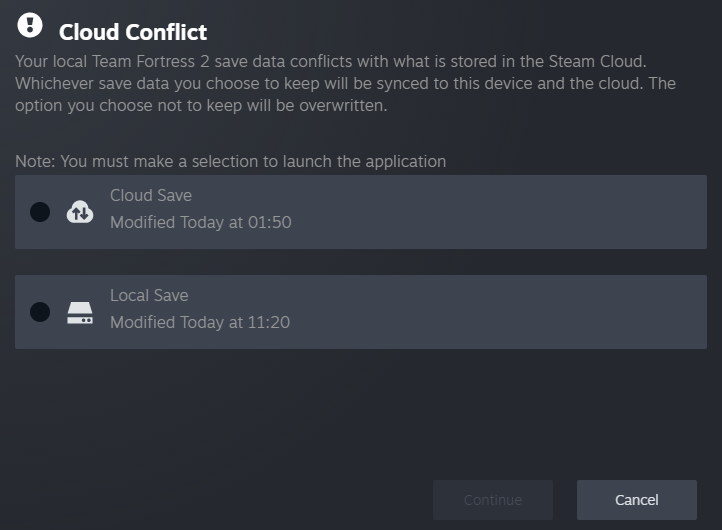Select the Cloud Save radio button
Screen dimensions: 722x530
pos(40,212)
